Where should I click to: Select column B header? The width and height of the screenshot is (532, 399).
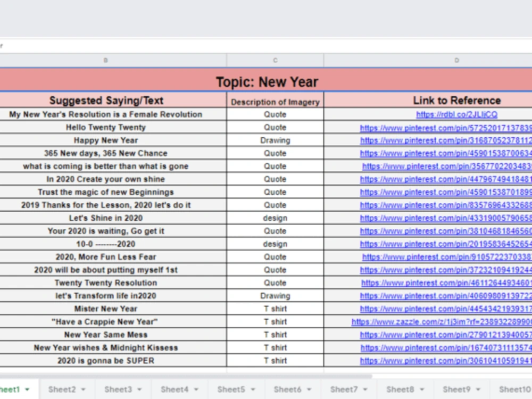[x=113, y=61]
